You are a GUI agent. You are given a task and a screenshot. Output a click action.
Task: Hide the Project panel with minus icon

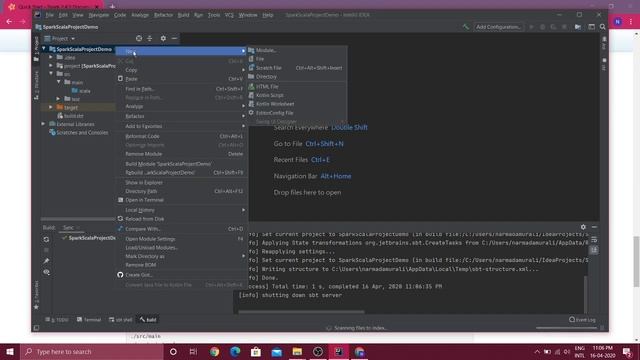174,38
